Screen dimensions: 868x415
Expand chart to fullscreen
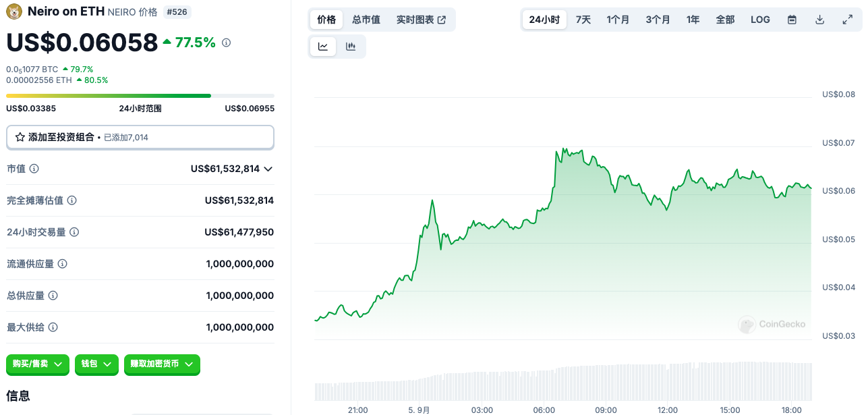pyautogui.click(x=848, y=20)
